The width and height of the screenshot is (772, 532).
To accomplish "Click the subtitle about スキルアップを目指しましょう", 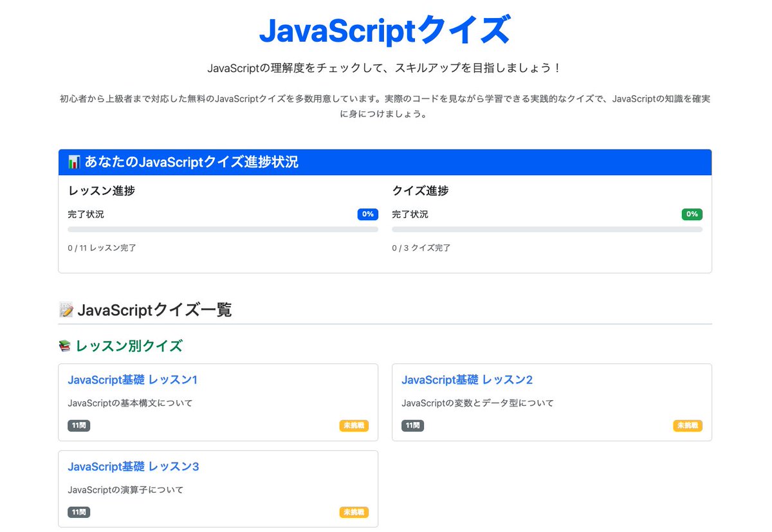I will (x=385, y=68).
